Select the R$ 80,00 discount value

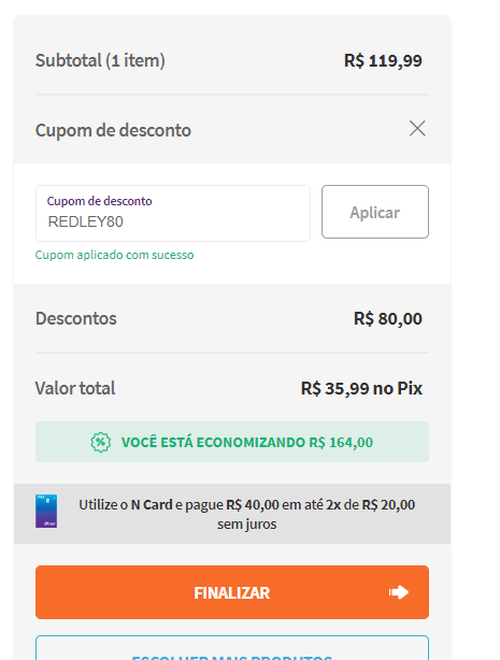coord(388,319)
